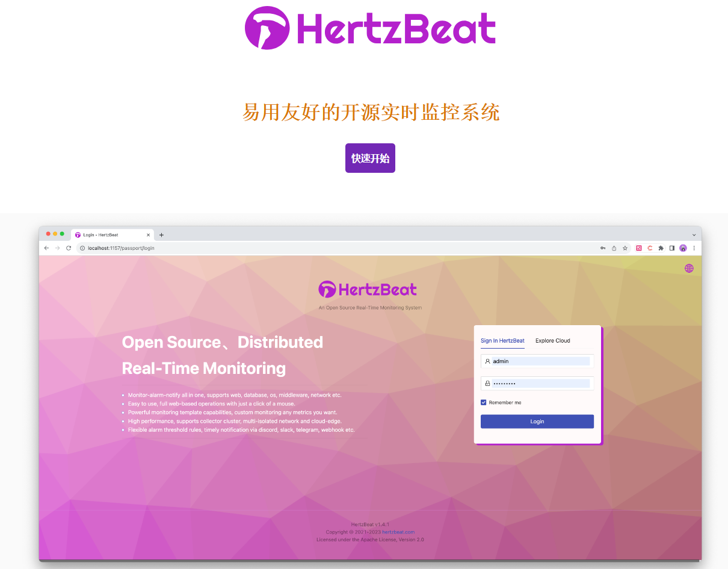Click the share page icon in address bar
The image size is (728, 569).
click(614, 248)
